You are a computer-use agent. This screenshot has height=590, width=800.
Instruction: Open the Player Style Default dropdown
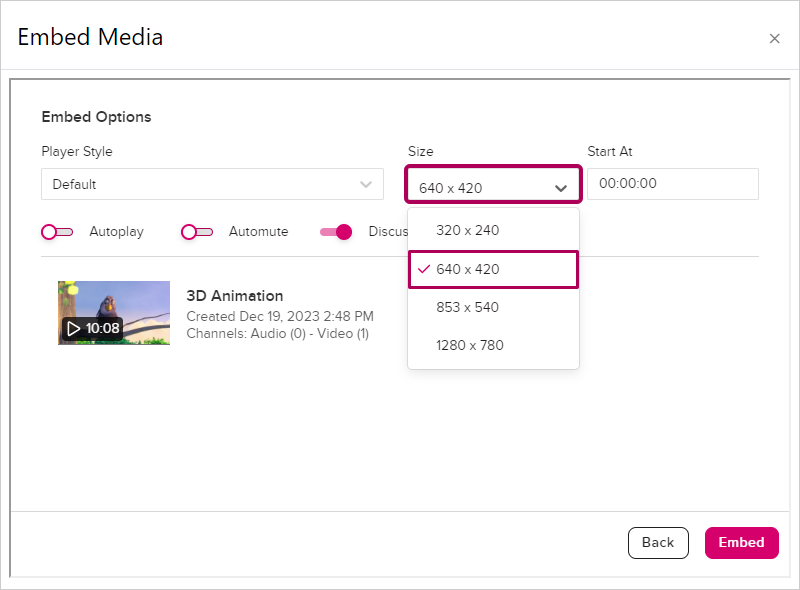(x=212, y=184)
